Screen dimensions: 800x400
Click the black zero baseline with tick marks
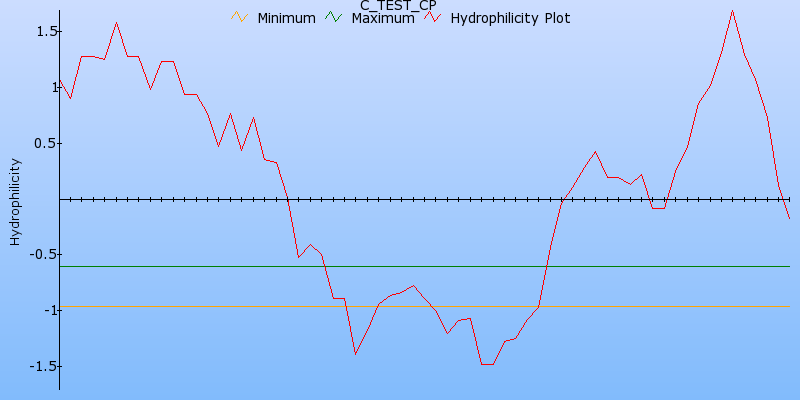[400, 199]
